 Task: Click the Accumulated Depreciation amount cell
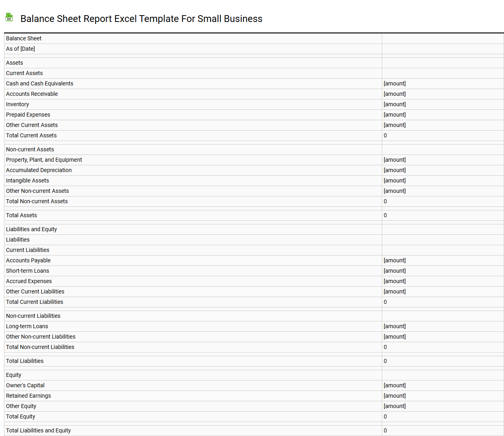[395, 170]
